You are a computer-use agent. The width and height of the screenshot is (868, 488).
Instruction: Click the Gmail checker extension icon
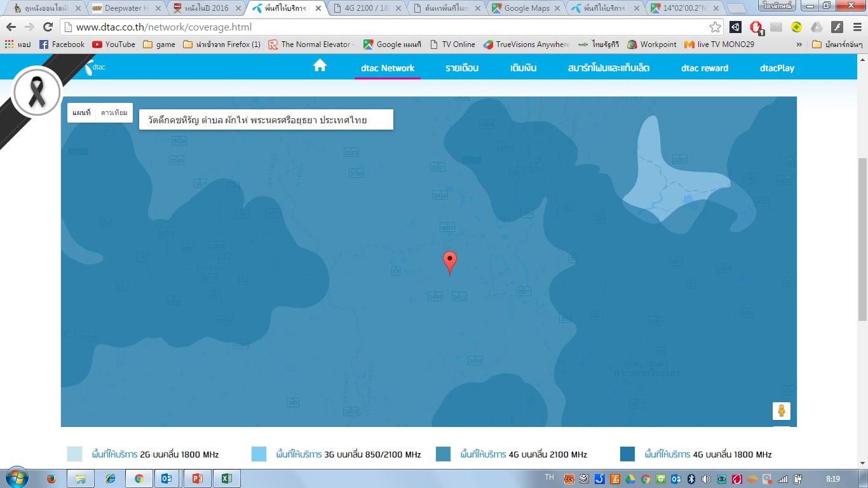(776, 27)
